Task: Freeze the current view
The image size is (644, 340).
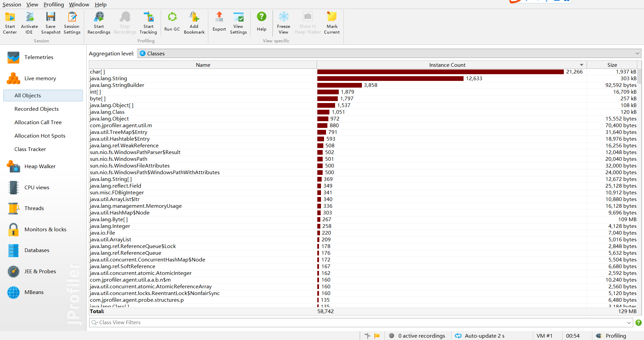Action: click(x=284, y=22)
